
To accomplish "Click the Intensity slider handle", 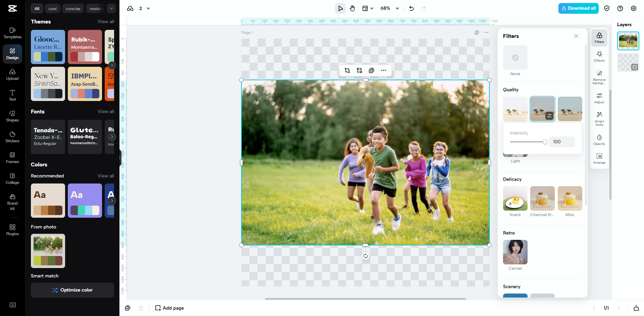I will click(545, 142).
